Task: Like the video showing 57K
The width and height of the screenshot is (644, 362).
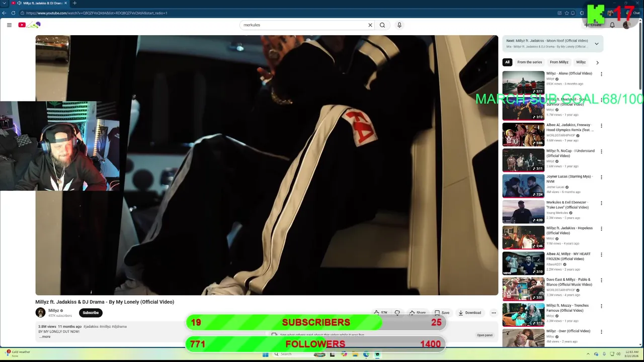Action: (380, 313)
